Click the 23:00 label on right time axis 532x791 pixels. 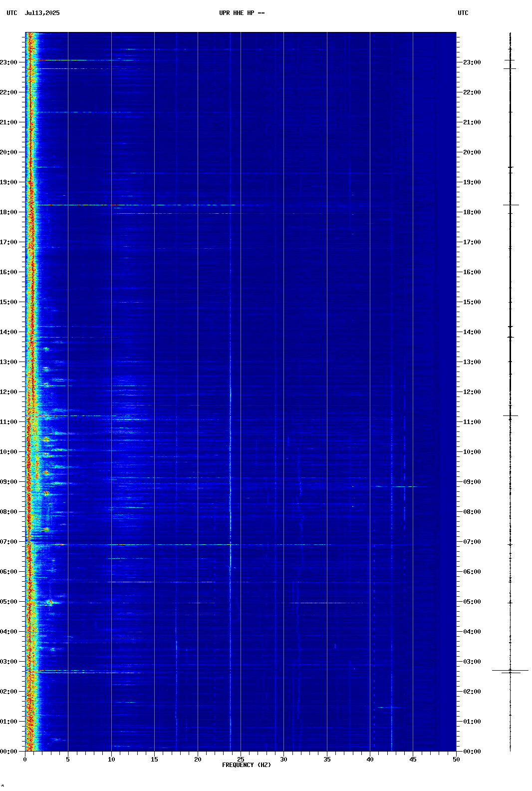tap(472, 62)
